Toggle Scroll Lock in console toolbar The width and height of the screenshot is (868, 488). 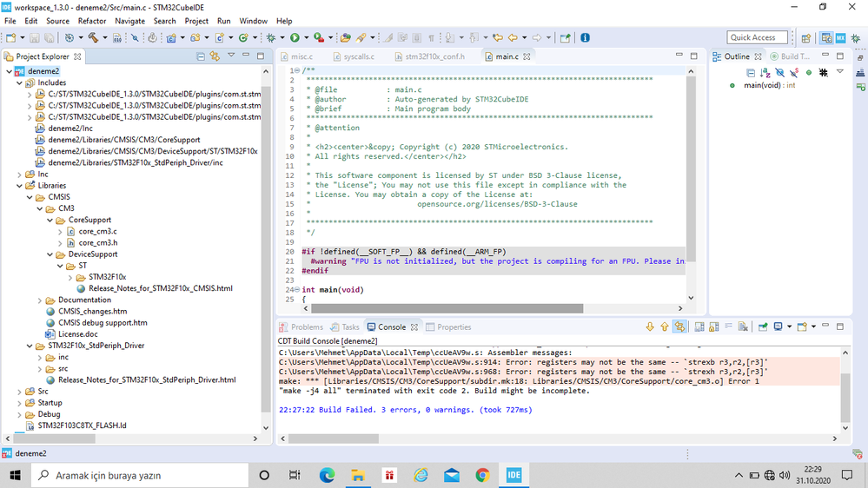pyautogui.click(x=714, y=327)
